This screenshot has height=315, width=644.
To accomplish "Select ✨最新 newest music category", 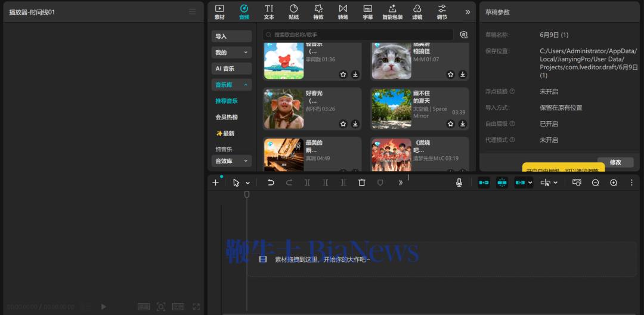I will 225,134.
